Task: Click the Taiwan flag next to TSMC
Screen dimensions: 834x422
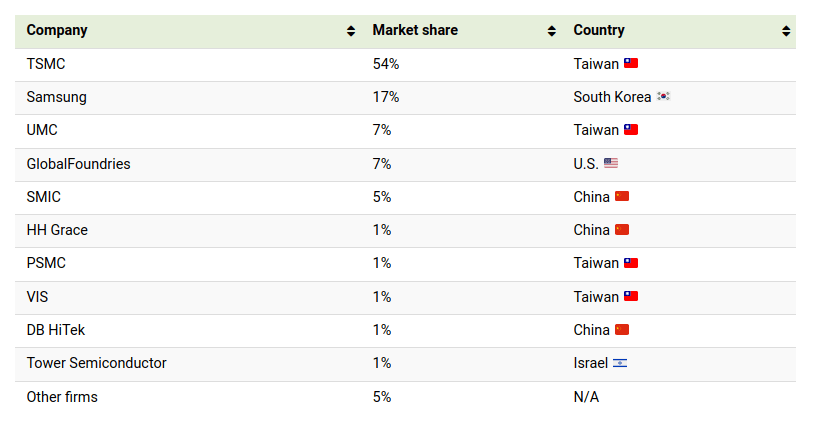Action: pyautogui.click(x=631, y=63)
